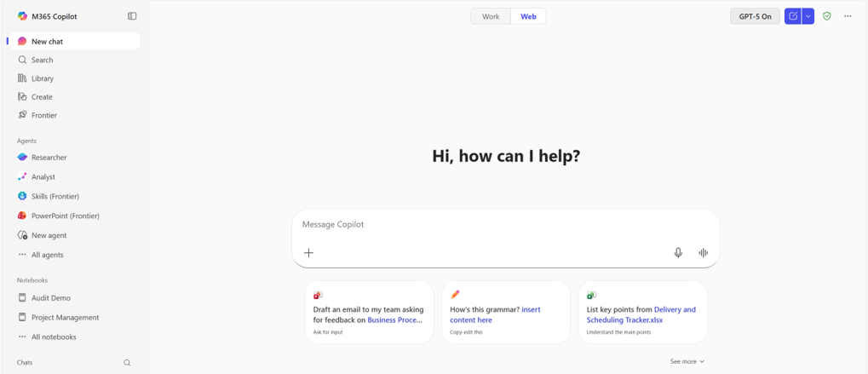Screen dimensions: 868x374
Task: Open the Researcher agent
Action: pyautogui.click(x=49, y=158)
